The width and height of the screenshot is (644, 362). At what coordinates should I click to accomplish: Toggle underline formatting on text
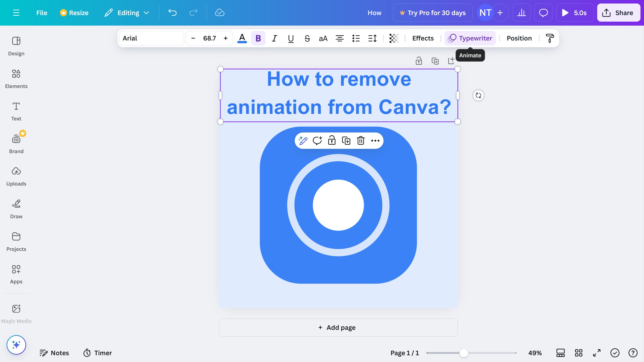tap(291, 38)
